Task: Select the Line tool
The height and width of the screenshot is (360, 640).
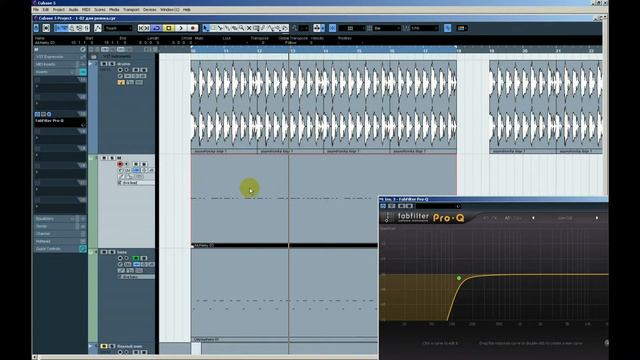Action: [x=270, y=28]
